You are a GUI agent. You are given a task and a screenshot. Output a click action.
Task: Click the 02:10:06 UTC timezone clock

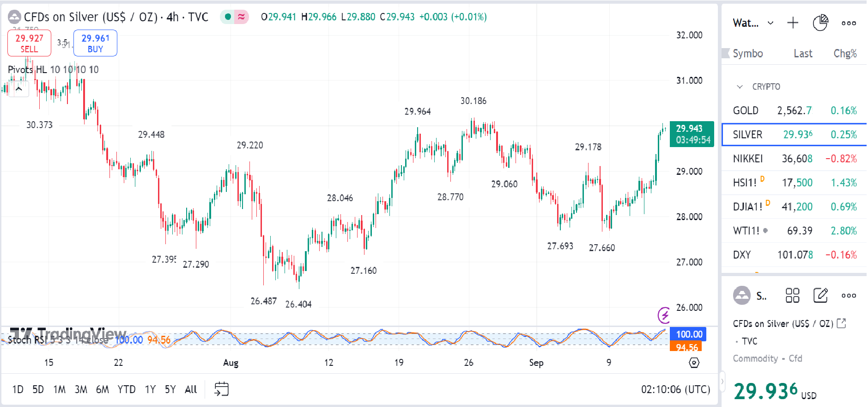[675, 389]
